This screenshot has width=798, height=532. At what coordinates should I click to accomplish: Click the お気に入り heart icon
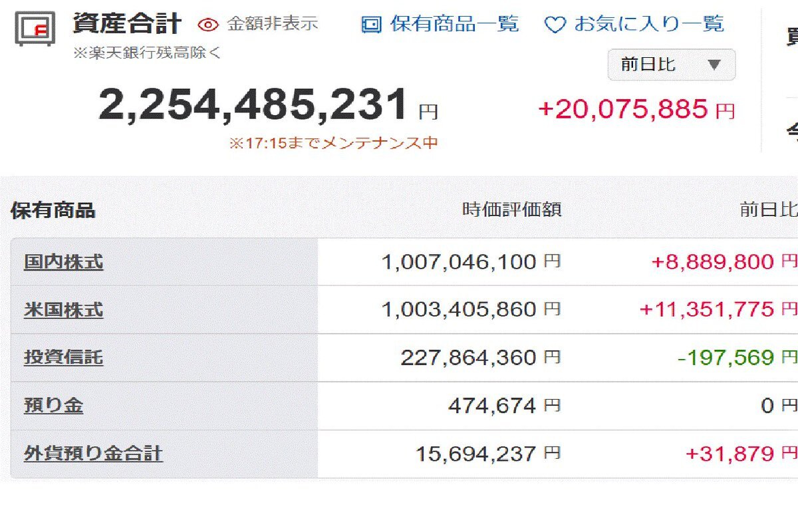tap(555, 25)
